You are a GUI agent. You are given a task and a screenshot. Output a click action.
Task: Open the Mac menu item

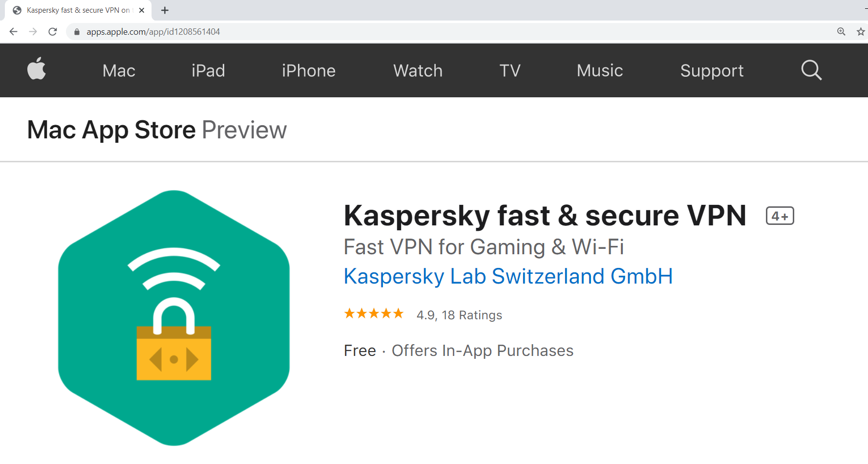point(119,71)
